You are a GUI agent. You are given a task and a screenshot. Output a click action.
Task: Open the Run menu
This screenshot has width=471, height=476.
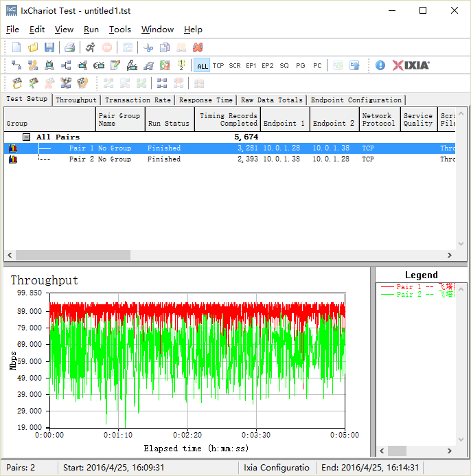coord(91,30)
